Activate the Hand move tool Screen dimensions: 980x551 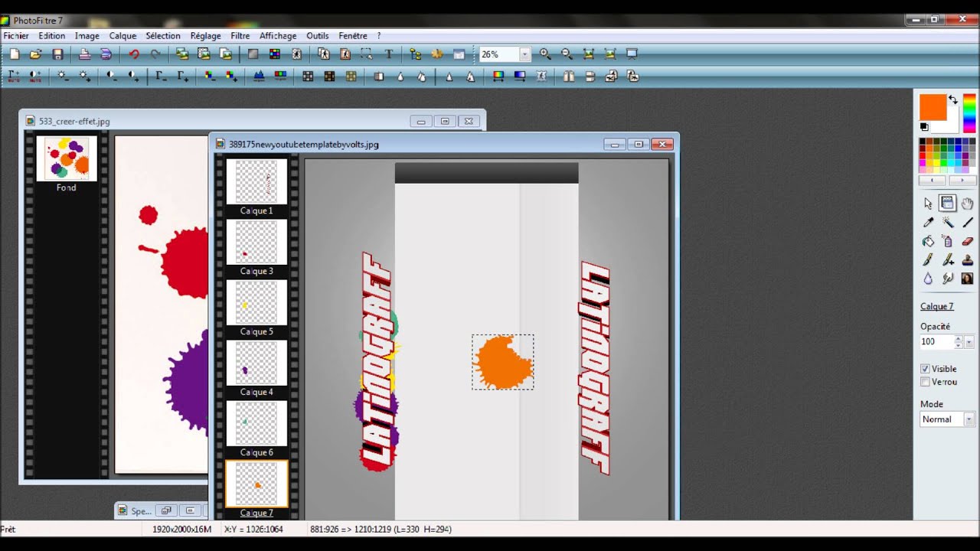968,203
